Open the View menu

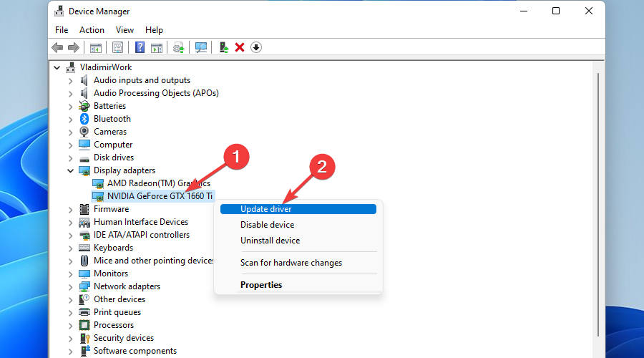click(x=125, y=30)
